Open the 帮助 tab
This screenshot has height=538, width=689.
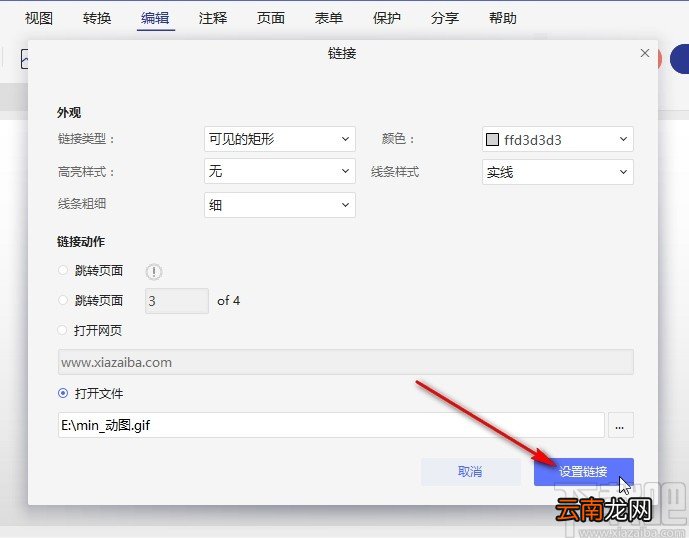[x=503, y=18]
